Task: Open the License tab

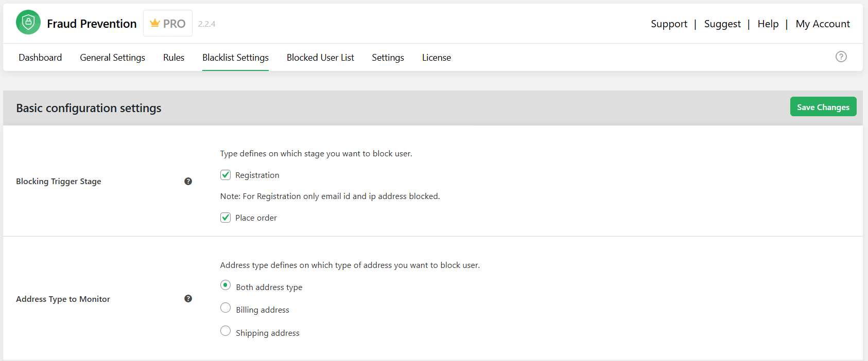Action: tap(437, 58)
